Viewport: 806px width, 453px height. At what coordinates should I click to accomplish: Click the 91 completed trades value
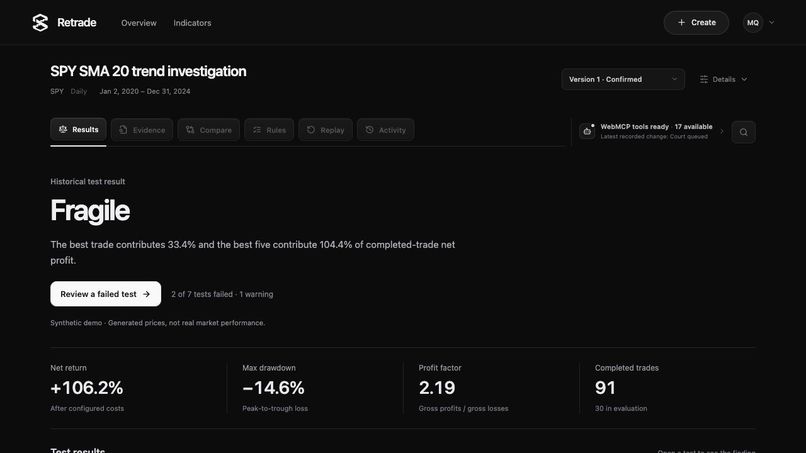point(605,388)
